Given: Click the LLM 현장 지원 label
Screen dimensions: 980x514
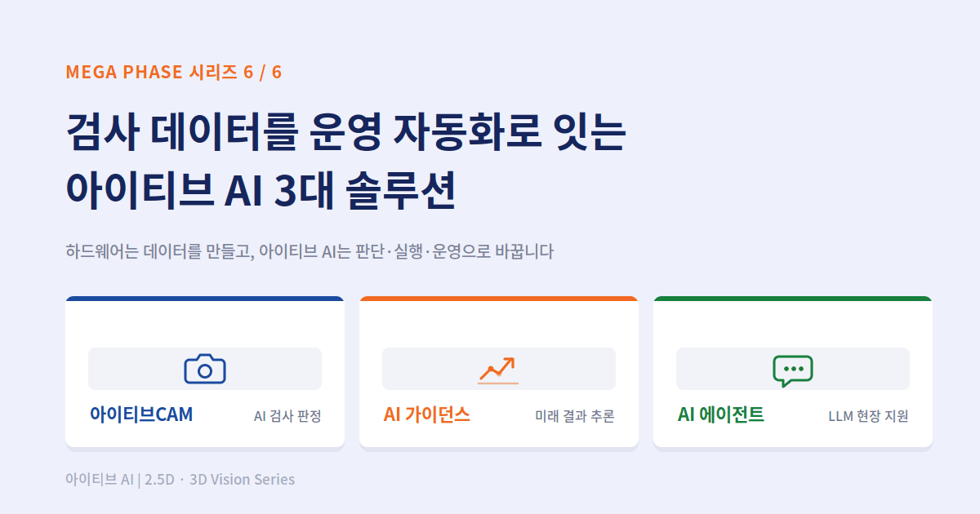Looking at the screenshot, I should click(868, 416).
